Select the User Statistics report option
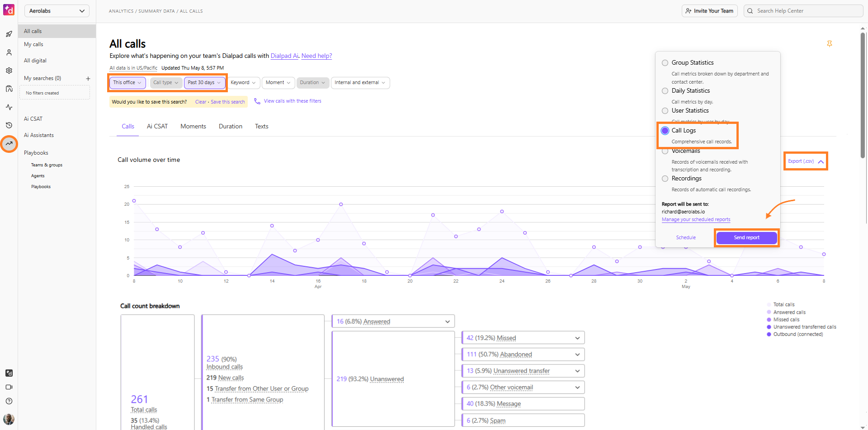Screen dimensions: 868x430 pyautogui.click(x=665, y=111)
